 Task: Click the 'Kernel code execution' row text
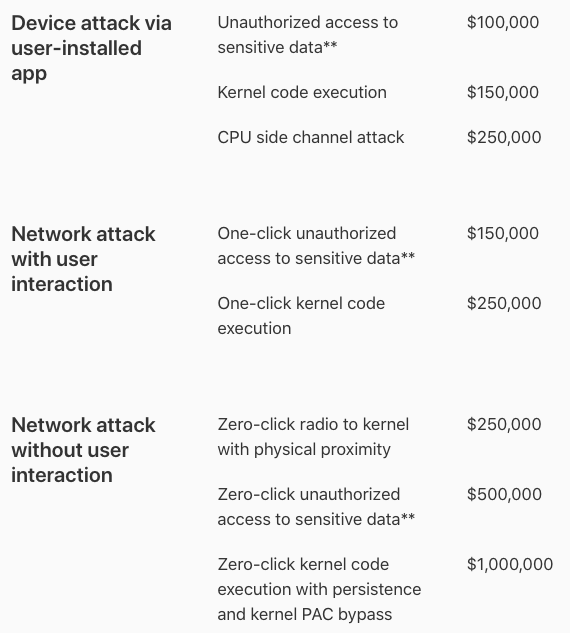coord(302,92)
